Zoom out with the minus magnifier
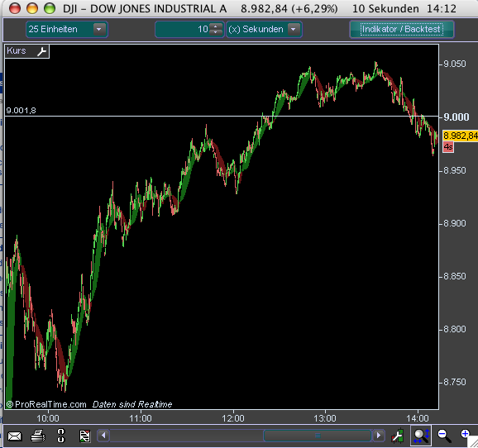The width and height of the screenshot is (478, 448). 444,436
